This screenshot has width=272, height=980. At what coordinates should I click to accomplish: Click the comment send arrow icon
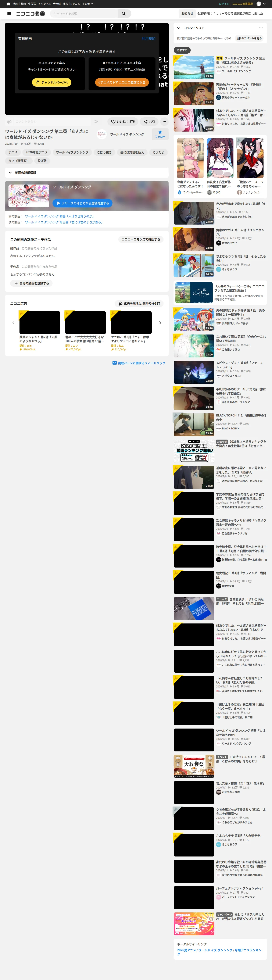coord(96,122)
